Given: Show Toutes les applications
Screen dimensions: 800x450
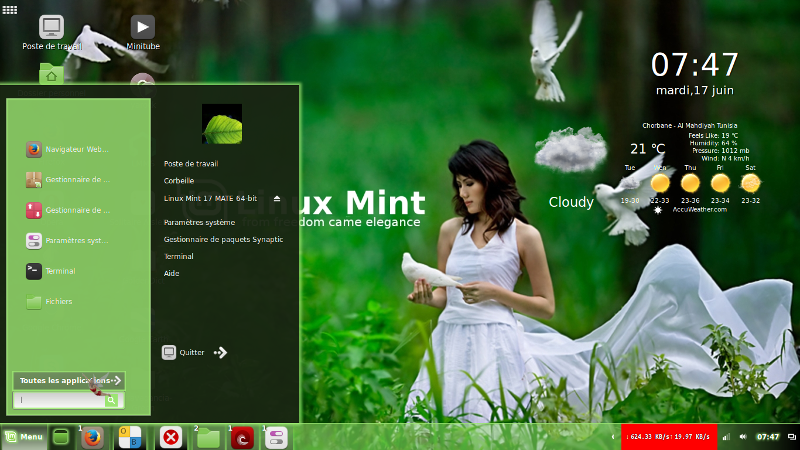Looking at the screenshot, I should [x=69, y=381].
